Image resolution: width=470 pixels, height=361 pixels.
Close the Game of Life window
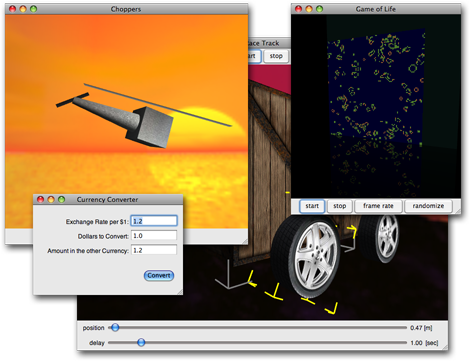tap(298, 9)
